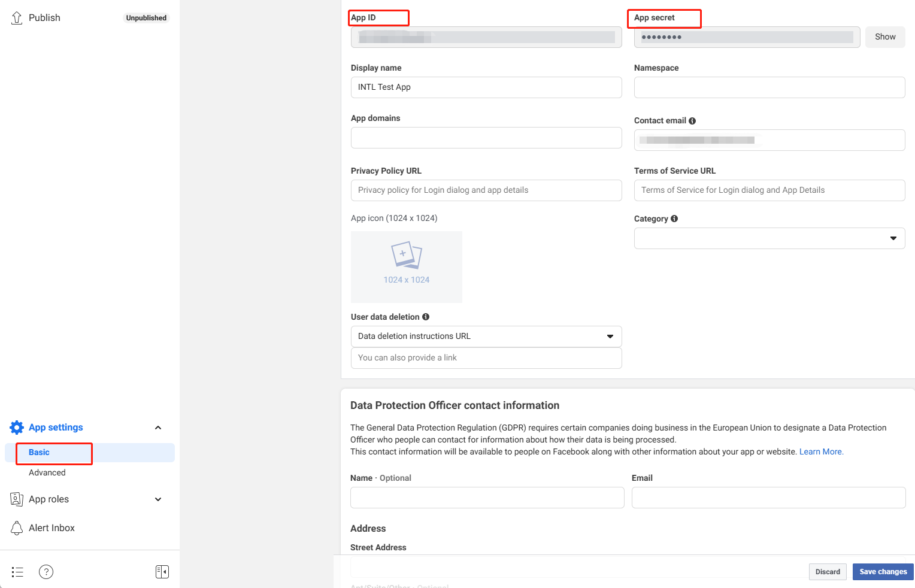Show the App secret value
The width and height of the screenshot is (915, 588).
(x=885, y=37)
